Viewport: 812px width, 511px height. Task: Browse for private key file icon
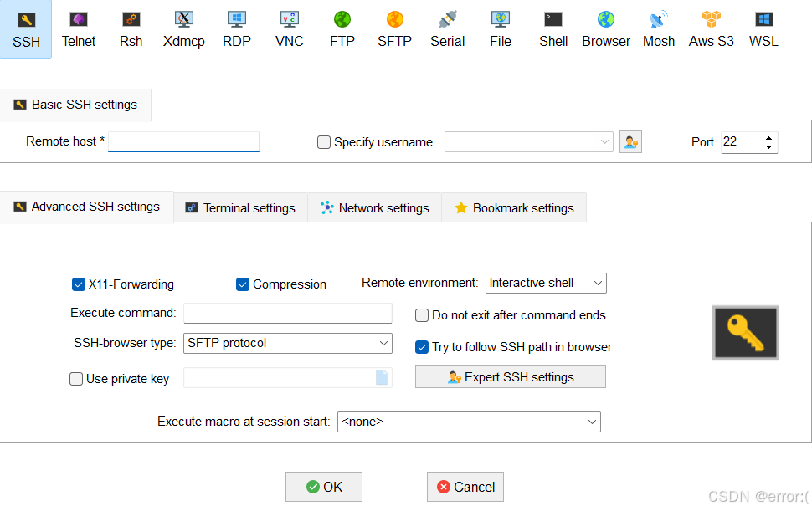point(382,377)
